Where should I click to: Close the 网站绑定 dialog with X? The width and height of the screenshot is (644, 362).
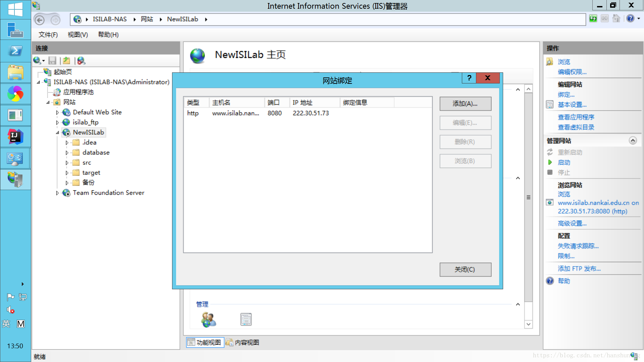pos(488,78)
